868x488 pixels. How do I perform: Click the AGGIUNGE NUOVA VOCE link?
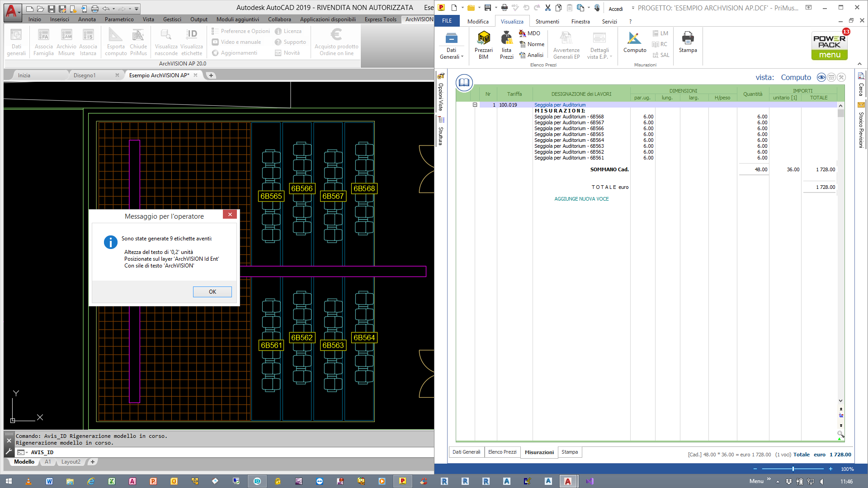click(x=581, y=199)
